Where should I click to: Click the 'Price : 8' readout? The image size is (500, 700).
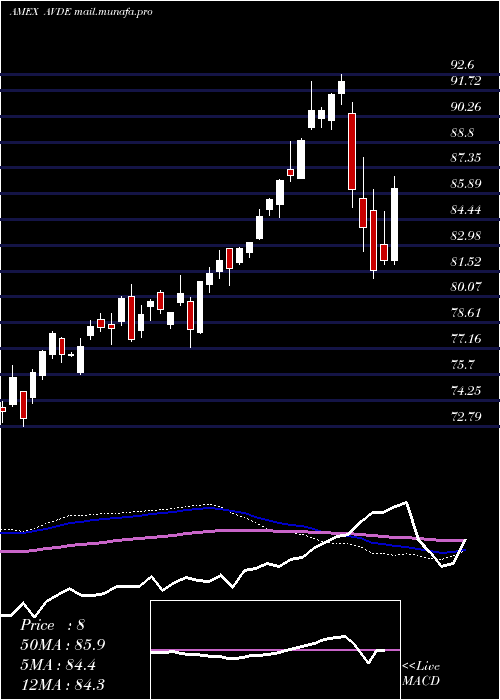[52, 625]
